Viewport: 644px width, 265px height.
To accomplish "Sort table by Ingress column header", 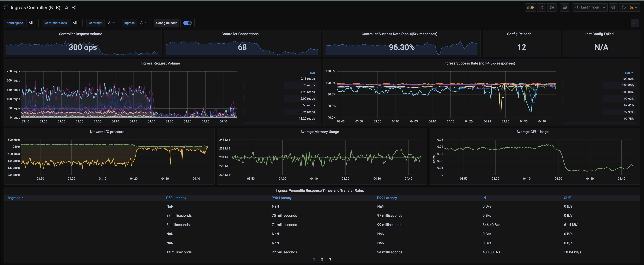I will pyautogui.click(x=14, y=198).
